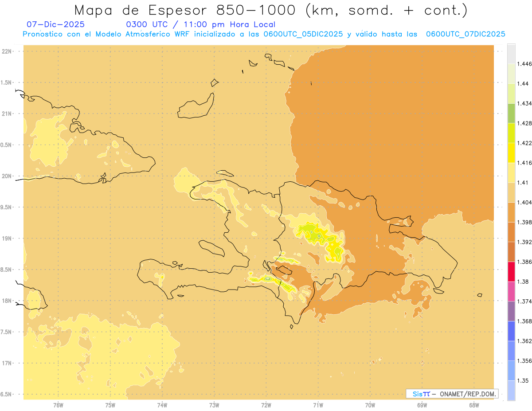
Task: Click the light lime swatch between 1.434 and 1.44
Action: point(511,94)
